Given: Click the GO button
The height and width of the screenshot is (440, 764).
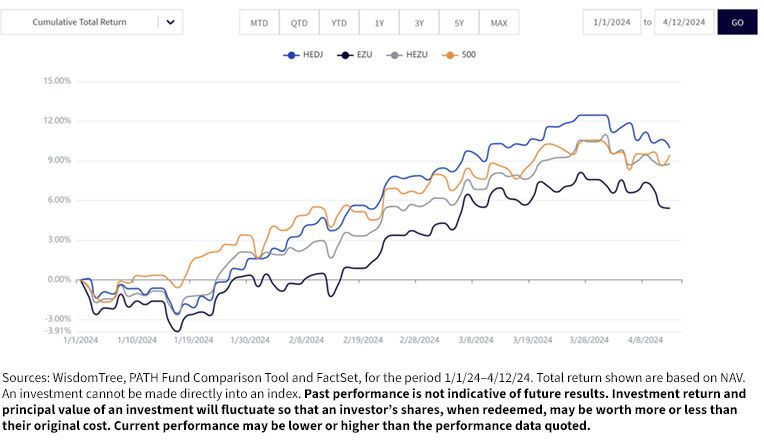Looking at the screenshot, I should pos(737,22).
